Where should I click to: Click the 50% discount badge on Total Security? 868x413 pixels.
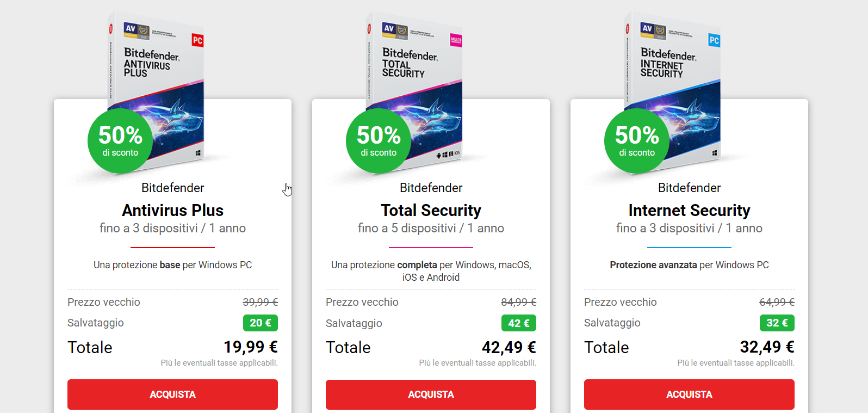pyautogui.click(x=379, y=141)
